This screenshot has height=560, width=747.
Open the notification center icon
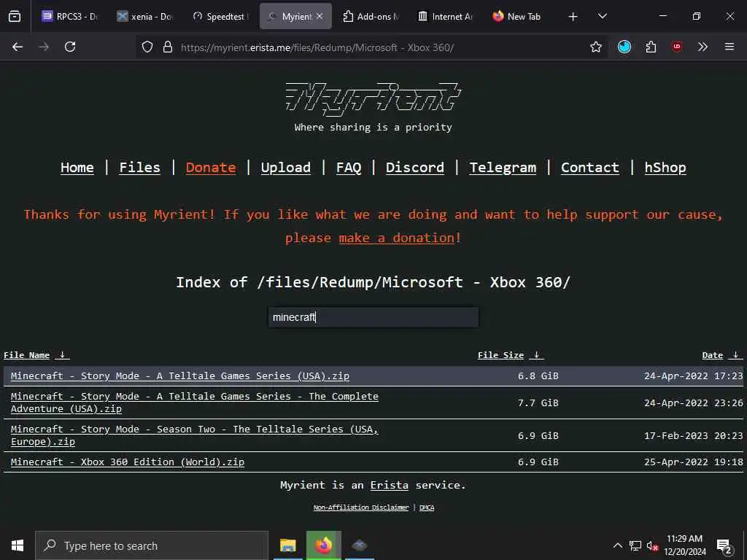[724, 546]
